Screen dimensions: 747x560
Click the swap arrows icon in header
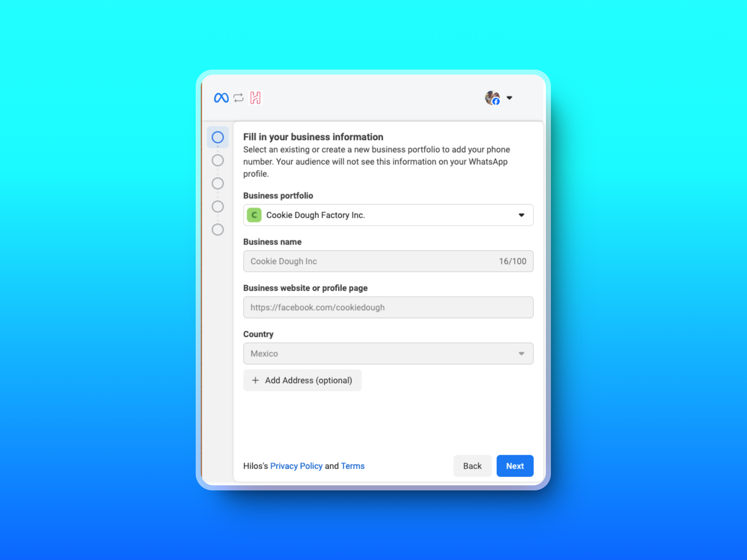[238, 98]
